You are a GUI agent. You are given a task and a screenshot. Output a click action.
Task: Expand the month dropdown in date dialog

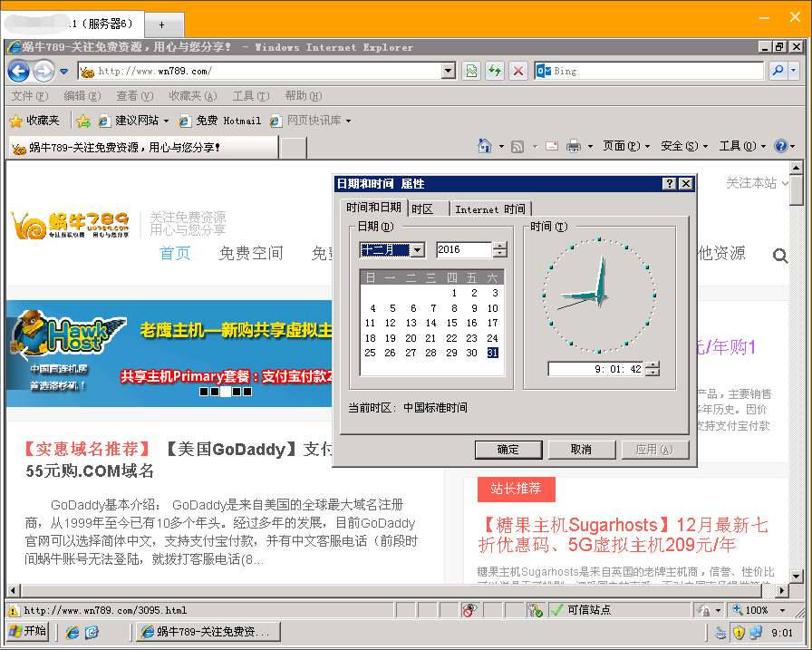(x=417, y=250)
